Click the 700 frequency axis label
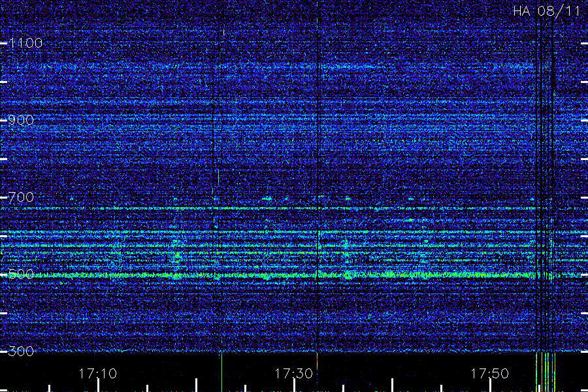 coord(21,197)
